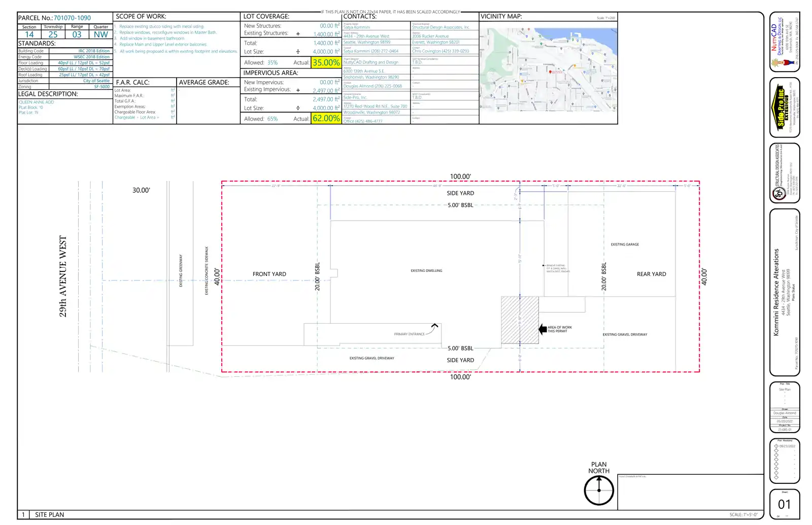
Task: Click the WSEC 2018 Edition energy code
Action: pos(91,57)
